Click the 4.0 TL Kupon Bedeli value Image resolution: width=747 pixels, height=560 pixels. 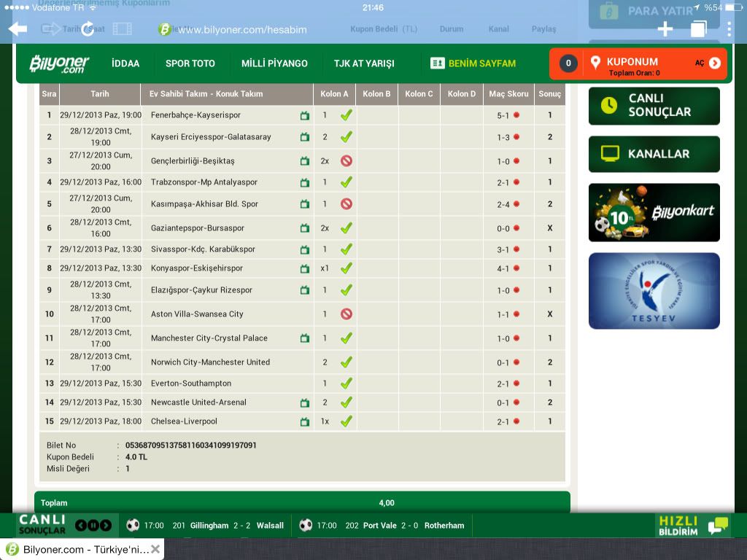pyautogui.click(x=136, y=457)
